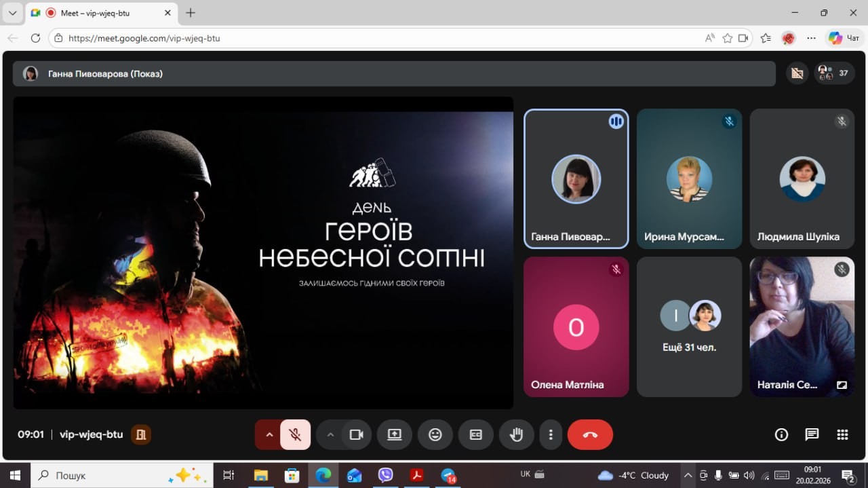868x488 pixels.
Task: Click the host controls building icon
Action: click(x=141, y=434)
